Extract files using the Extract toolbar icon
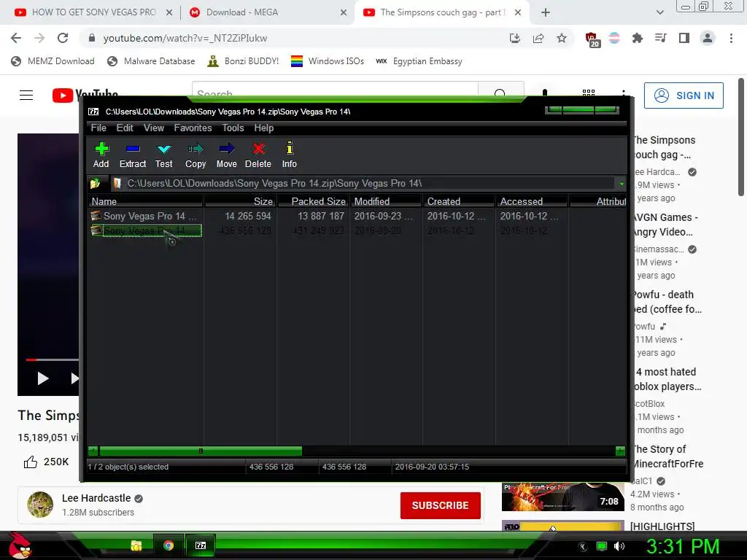 coord(133,155)
